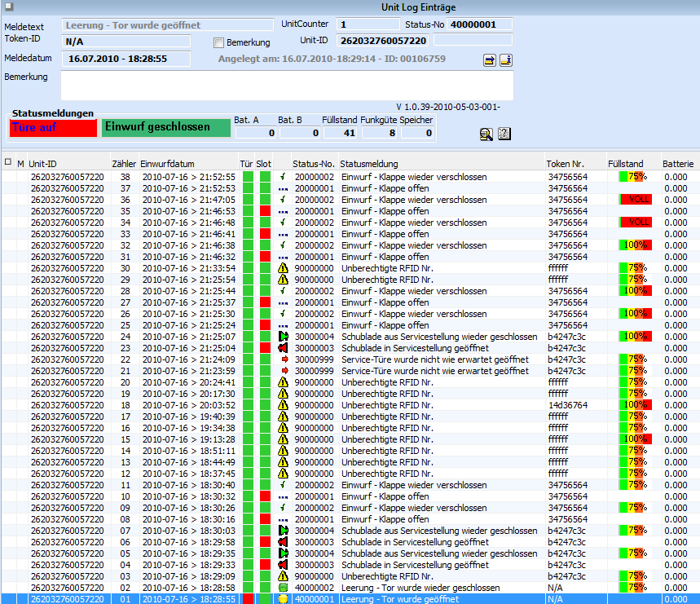700x604 pixels.
Task: Click the large Bemerkung text area
Action: click(287, 86)
